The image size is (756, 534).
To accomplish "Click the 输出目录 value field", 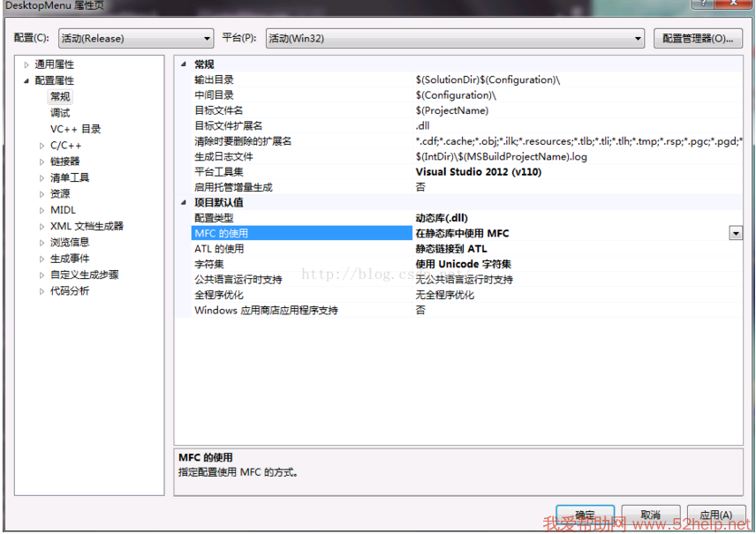I will (x=574, y=79).
